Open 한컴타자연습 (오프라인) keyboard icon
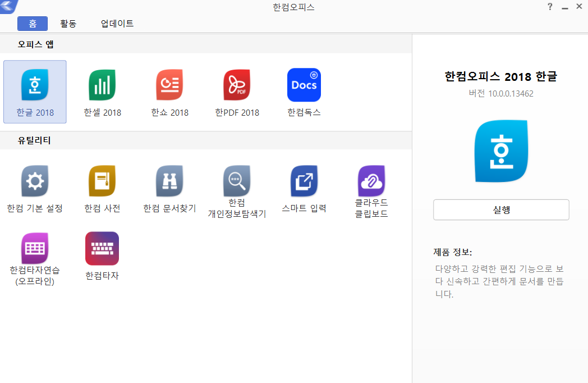The height and width of the screenshot is (383, 588). point(35,248)
